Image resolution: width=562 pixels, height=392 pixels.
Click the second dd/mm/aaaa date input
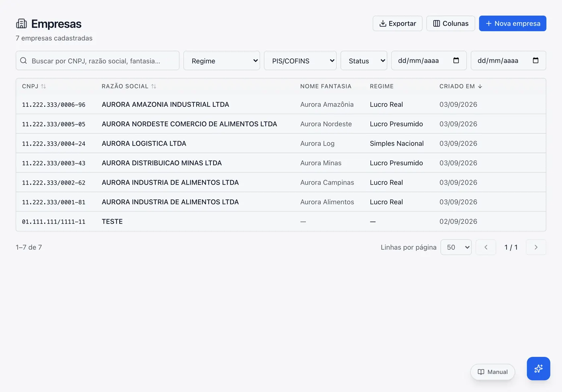509,61
